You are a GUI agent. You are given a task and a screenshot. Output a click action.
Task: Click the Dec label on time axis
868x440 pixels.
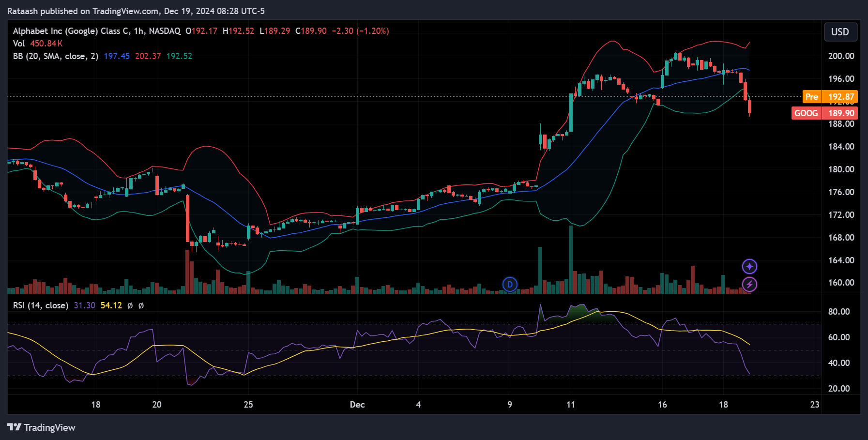pyautogui.click(x=357, y=405)
